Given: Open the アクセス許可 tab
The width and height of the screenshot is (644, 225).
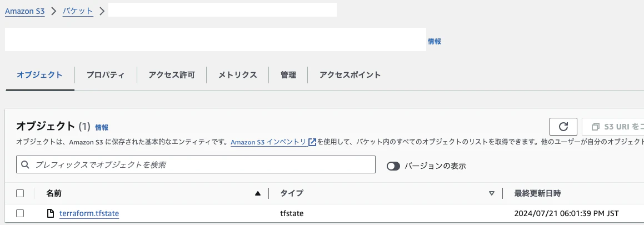Looking at the screenshot, I should coord(172,75).
